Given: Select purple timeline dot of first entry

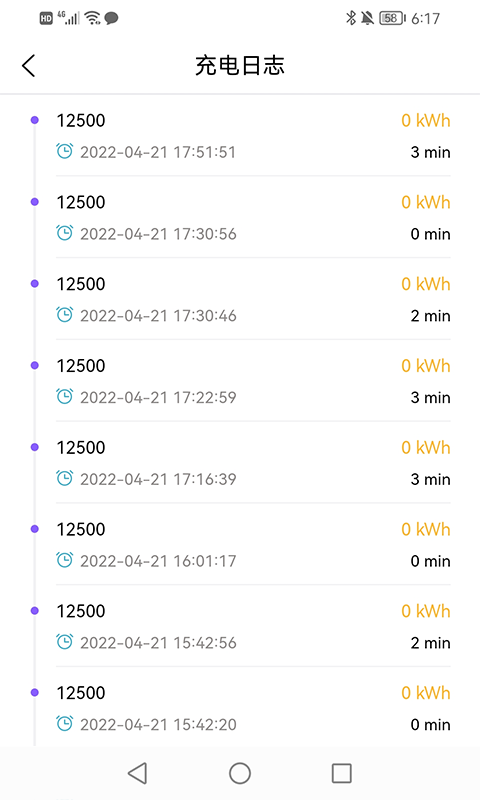Looking at the screenshot, I should (x=35, y=120).
